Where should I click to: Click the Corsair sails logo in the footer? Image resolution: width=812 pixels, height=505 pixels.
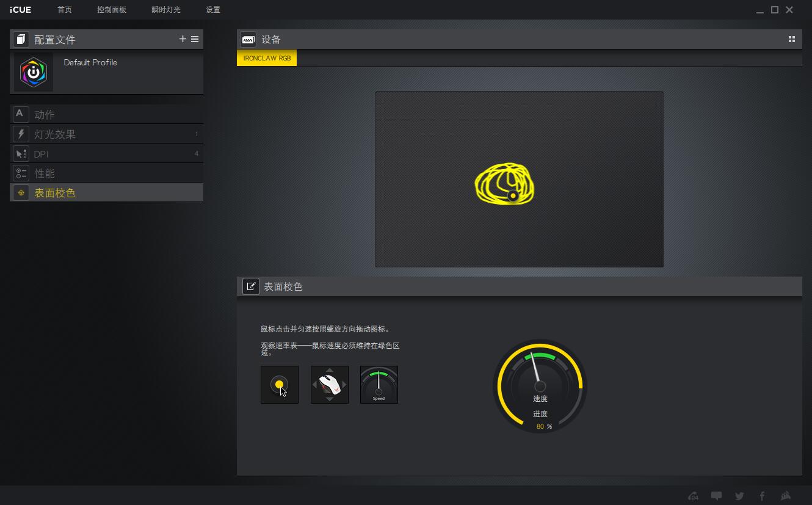click(x=786, y=496)
